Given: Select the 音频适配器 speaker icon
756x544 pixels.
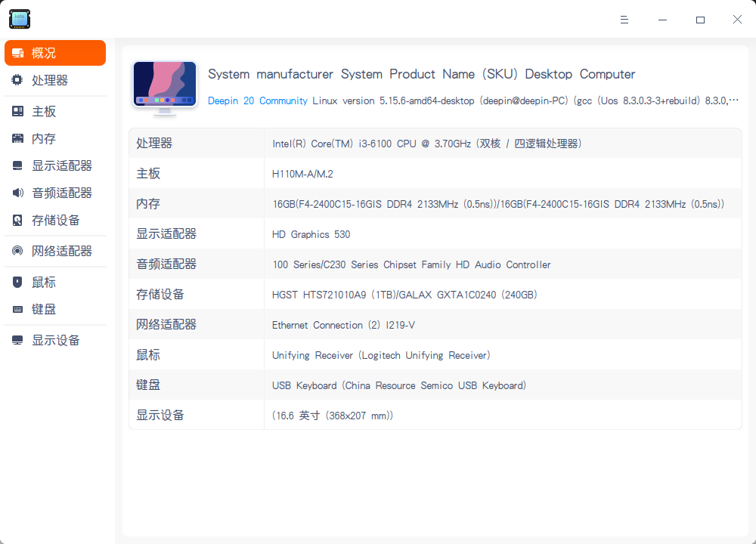Looking at the screenshot, I should pyautogui.click(x=17, y=193).
